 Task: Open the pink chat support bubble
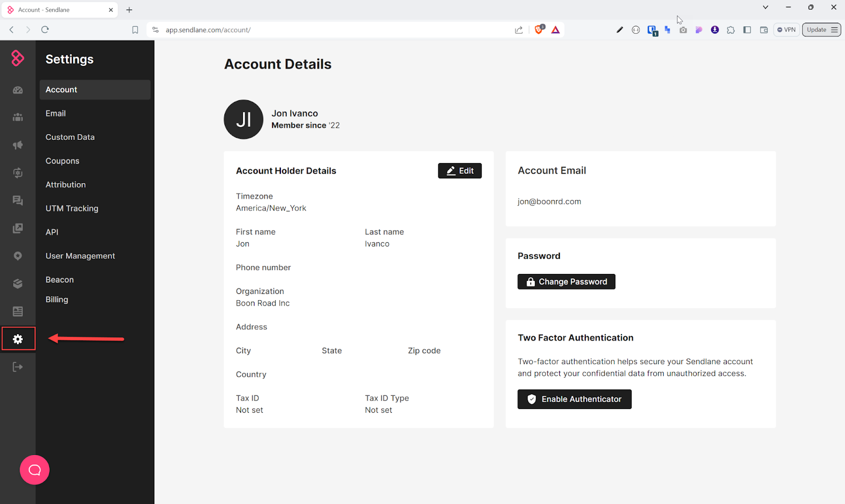click(34, 470)
